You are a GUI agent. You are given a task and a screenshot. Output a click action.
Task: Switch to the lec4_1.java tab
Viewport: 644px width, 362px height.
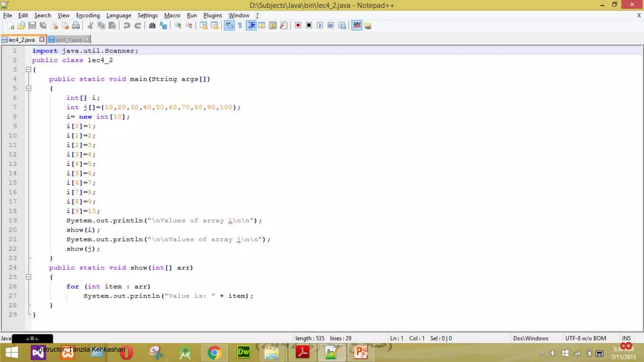68,40
